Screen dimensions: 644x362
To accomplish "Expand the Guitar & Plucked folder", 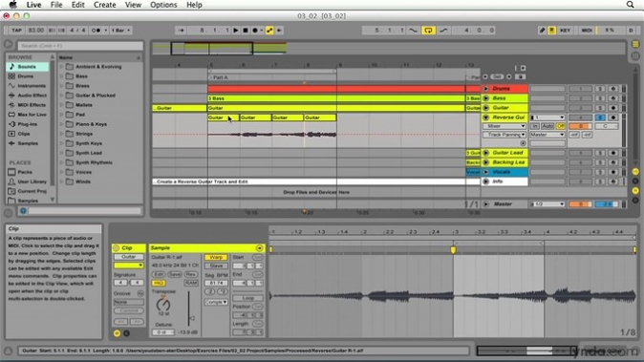I will 62,96.
